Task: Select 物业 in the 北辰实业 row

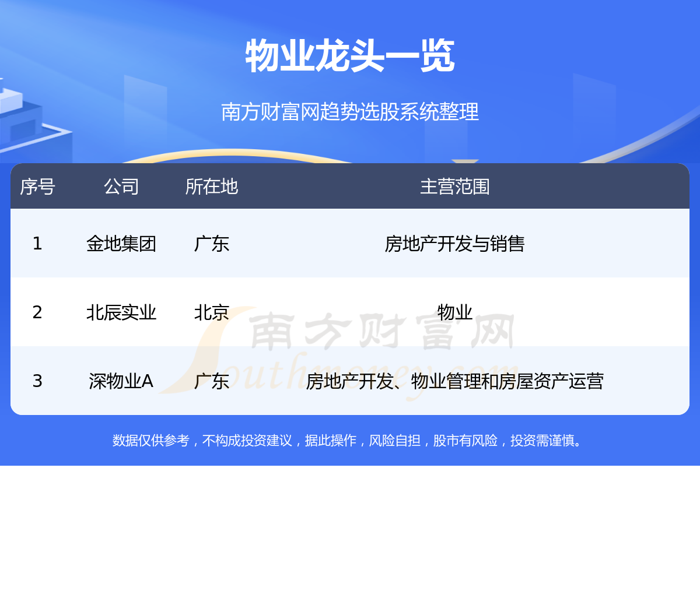Action: (x=454, y=312)
